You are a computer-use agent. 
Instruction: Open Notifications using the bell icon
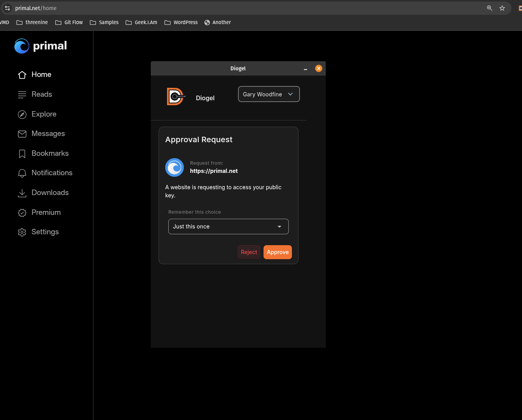point(22,173)
